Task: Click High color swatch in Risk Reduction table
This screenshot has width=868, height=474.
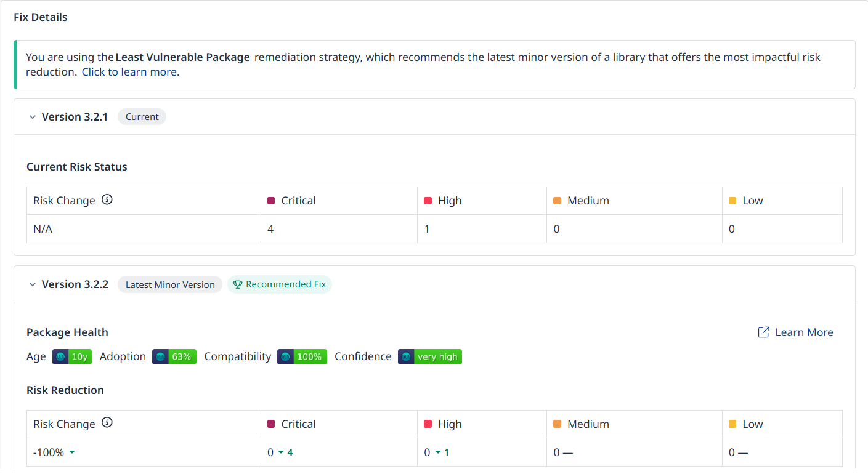Action: tap(428, 424)
